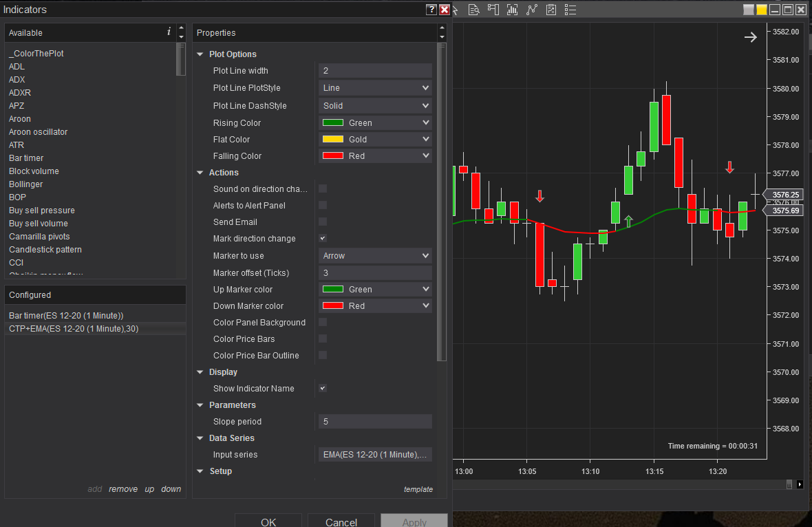The image size is (812, 527).
Task: Open the Marker to use dropdown
Action: (x=376, y=256)
